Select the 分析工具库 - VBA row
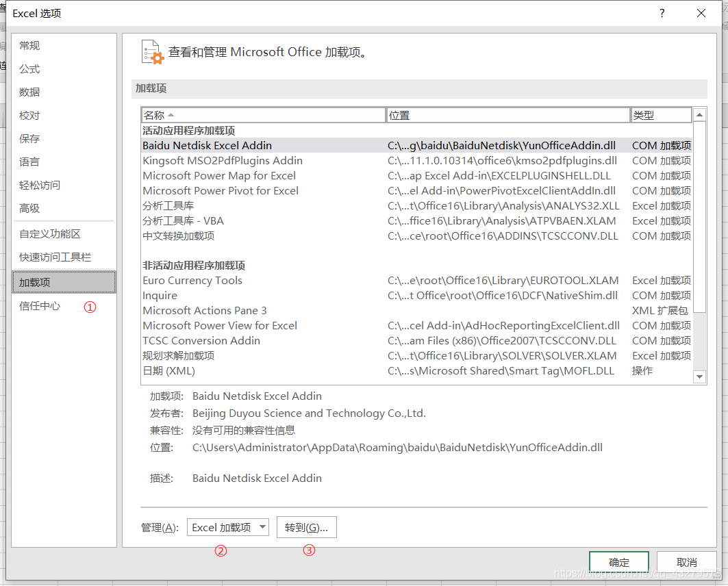Screen dimensions: 728x586 416,221
